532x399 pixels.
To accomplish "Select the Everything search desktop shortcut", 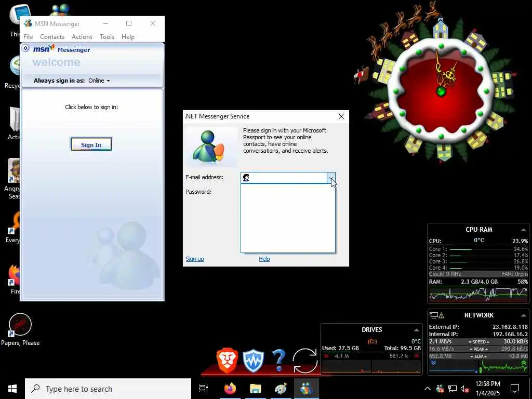I will (13, 228).
